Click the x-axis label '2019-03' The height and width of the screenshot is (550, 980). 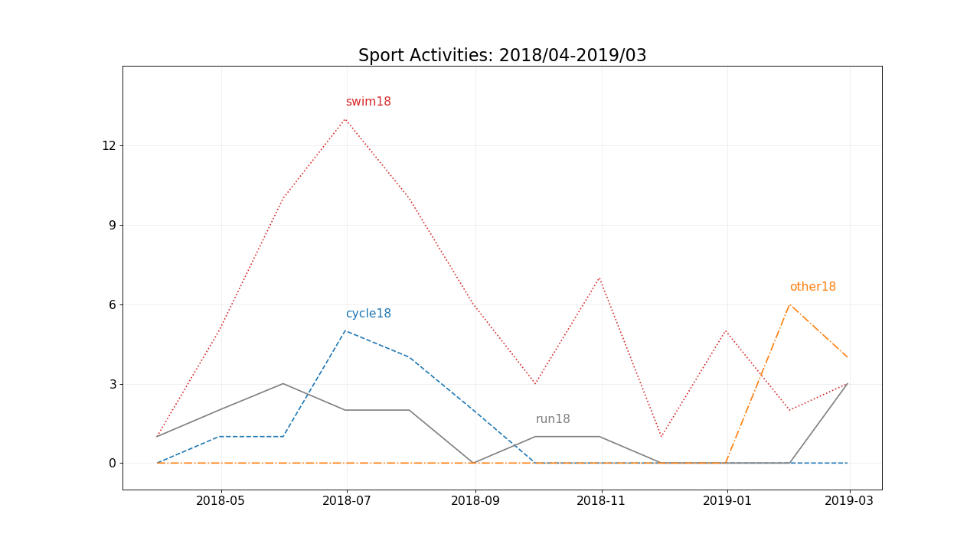coord(849,501)
